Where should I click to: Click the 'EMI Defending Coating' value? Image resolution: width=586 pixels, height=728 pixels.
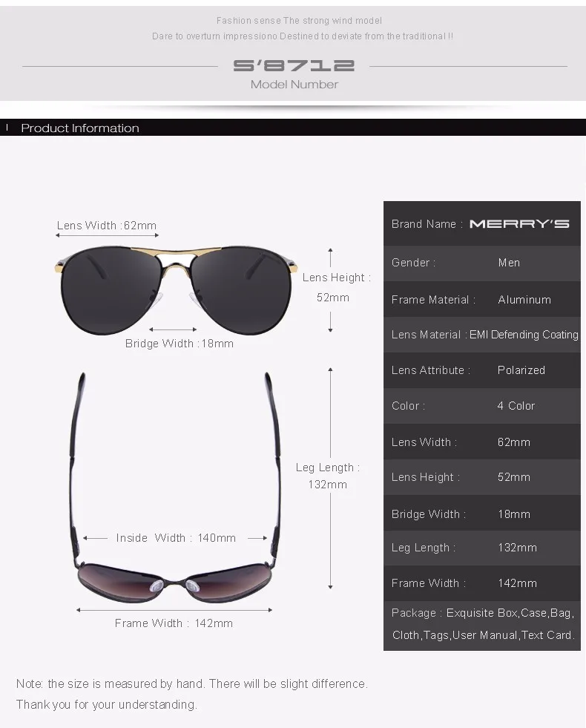click(x=524, y=335)
